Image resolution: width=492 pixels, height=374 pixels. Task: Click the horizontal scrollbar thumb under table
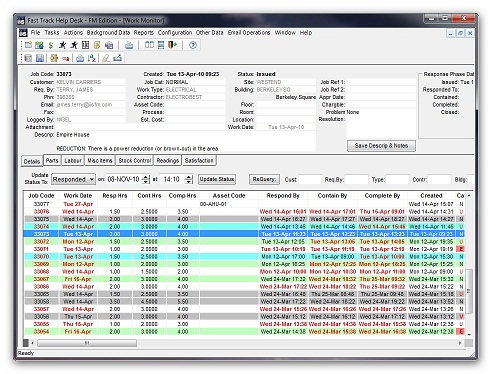(87, 343)
